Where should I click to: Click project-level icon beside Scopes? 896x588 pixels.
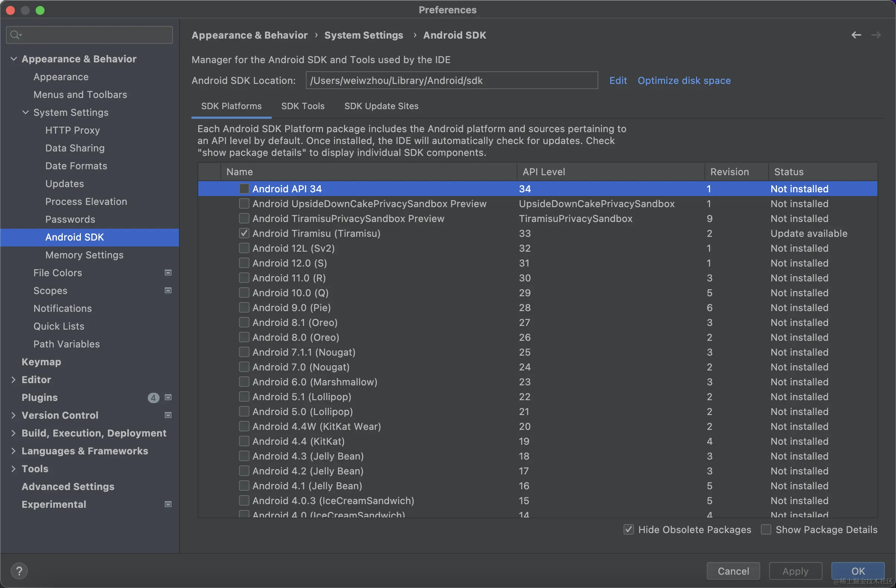click(168, 290)
